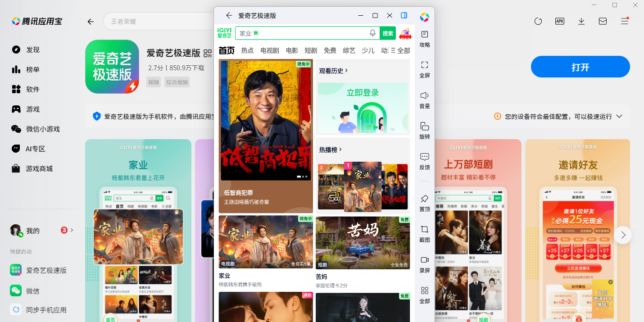
Task: Select the 免费 tab
Action: (x=330, y=50)
